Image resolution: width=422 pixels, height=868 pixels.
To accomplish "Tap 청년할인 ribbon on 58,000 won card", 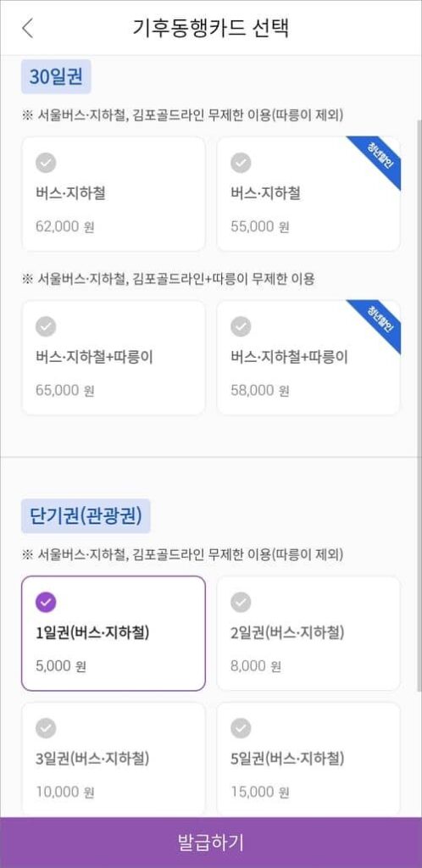I will click(379, 322).
